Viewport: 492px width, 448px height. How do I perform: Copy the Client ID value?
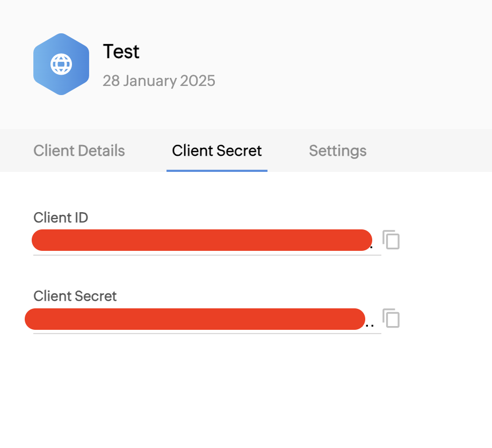pos(391,240)
